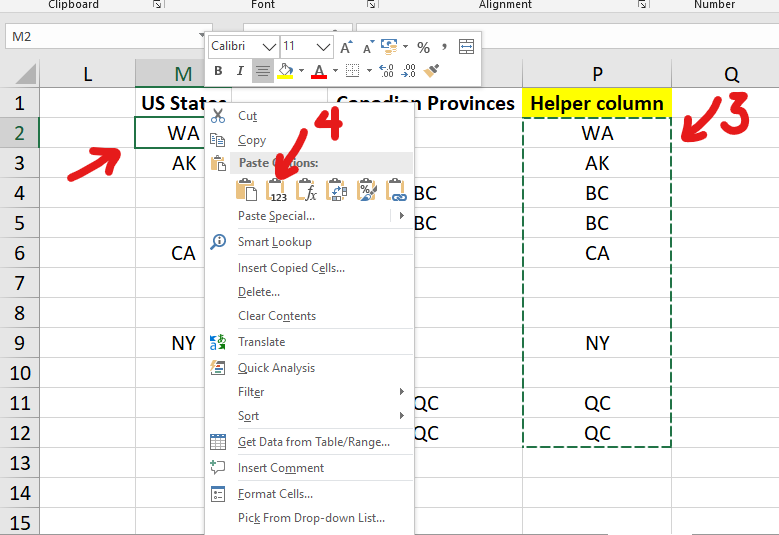This screenshot has height=535, width=779.
Task: Decrease font size with the smaller A
Action: point(368,47)
